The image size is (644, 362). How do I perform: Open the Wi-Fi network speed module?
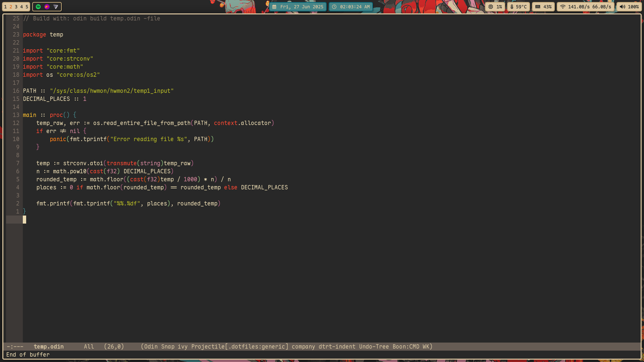coord(586,7)
